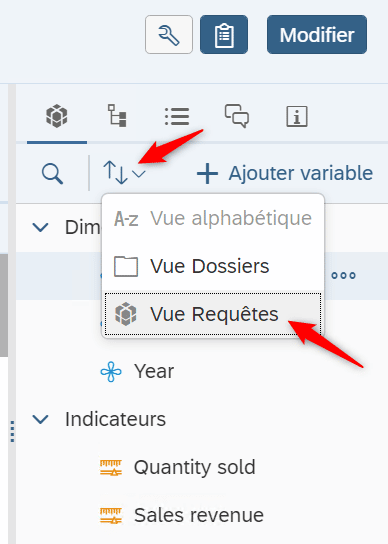Click Ajouter variable
This screenshot has height=544, width=388.
(285, 173)
